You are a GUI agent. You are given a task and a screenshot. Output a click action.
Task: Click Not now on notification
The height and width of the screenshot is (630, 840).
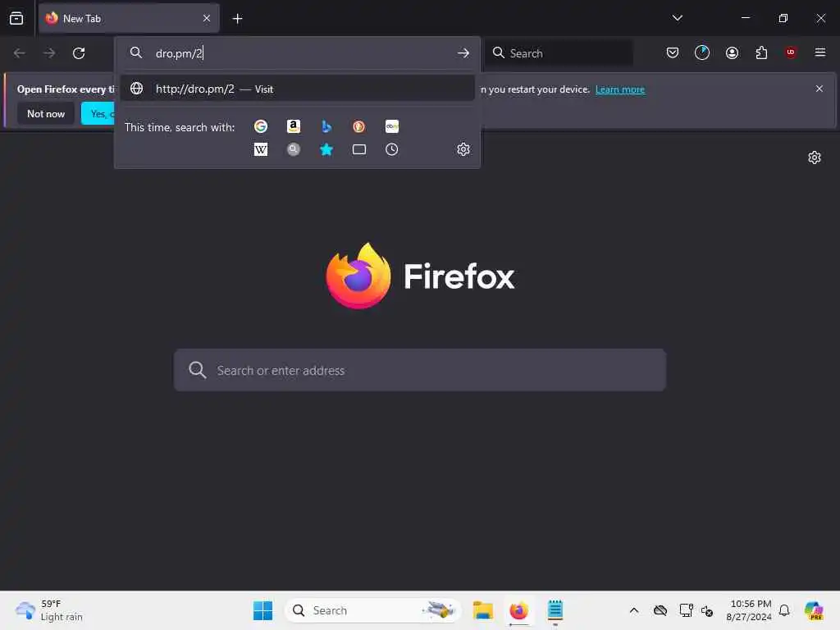(46, 113)
